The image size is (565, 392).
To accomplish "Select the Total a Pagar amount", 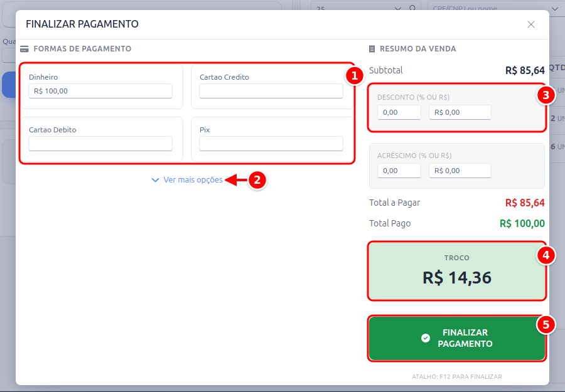I will [x=525, y=203].
